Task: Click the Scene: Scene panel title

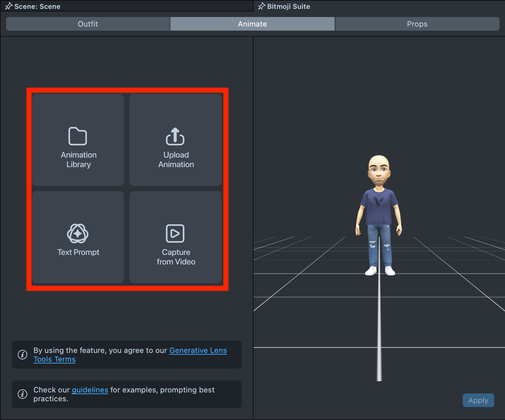Action: 37,6
